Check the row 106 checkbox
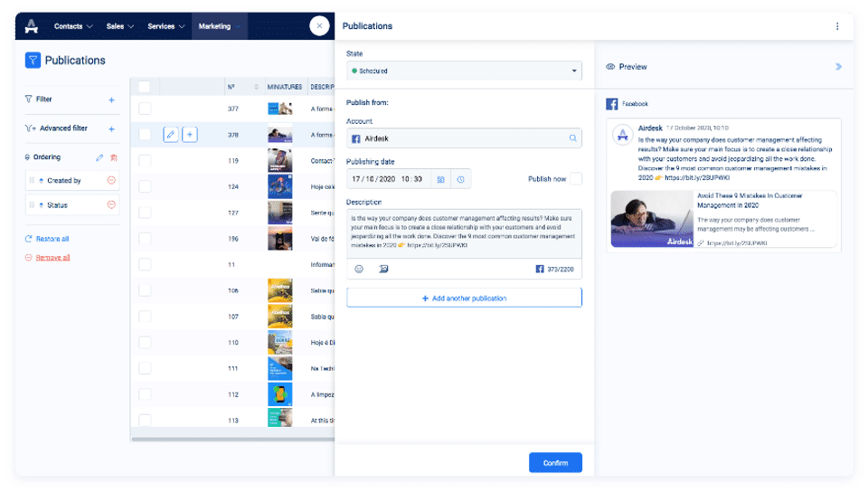The width and height of the screenshot is (868, 493). pos(145,290)
